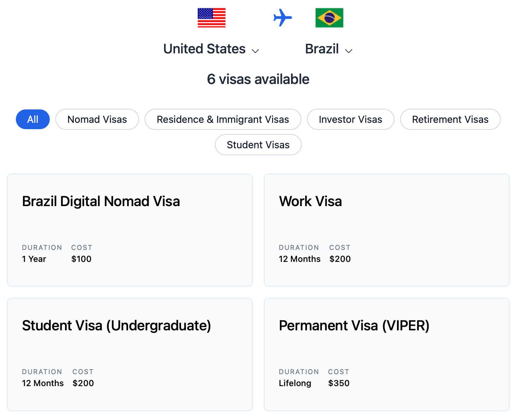The height and width of the screenshot is (420, 518).
Task: Click the United States flag icon
Action: (211, 18)
